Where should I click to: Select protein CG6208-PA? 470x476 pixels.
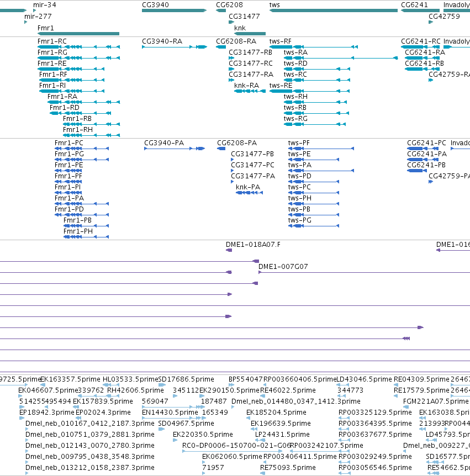point(221,149)
